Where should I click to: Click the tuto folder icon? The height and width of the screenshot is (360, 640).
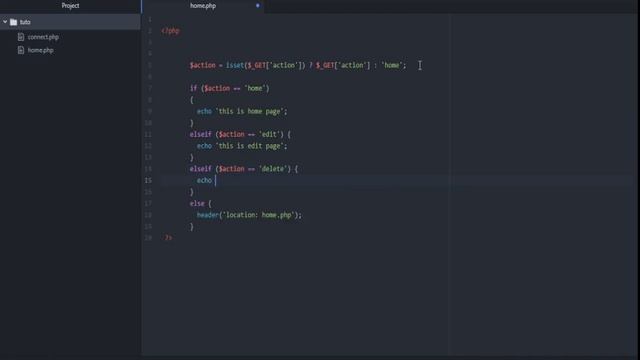click(13, 22)
